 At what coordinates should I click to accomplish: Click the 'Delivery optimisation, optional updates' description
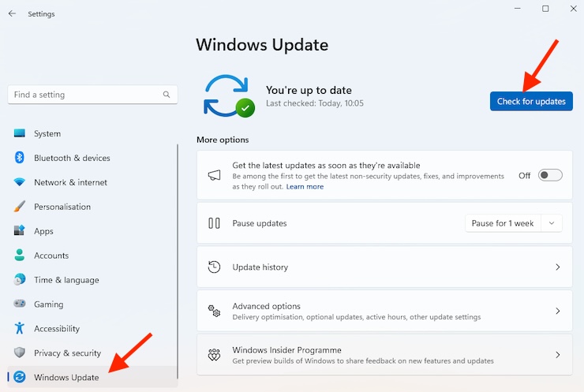[x=357, y=317]
